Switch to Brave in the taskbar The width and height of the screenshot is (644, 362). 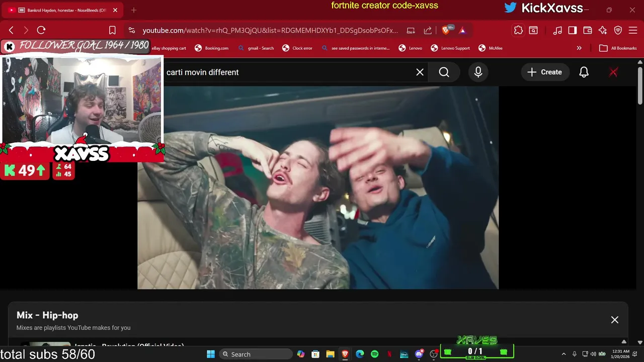coord(345,354)
